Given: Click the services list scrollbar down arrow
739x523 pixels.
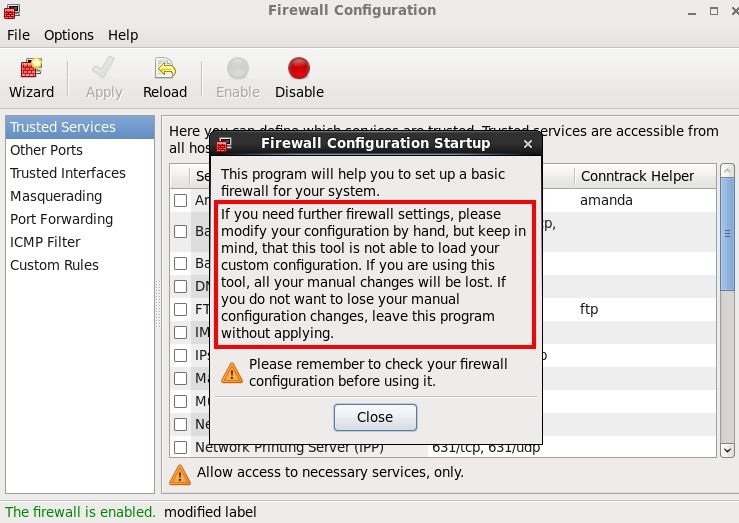Looking at the screenshot, I should click(728, 450).
